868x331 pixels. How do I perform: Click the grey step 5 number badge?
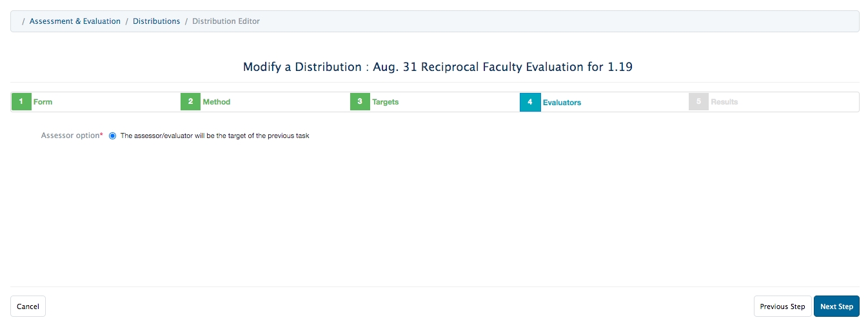pyautogui.click(x=698, y=102)
